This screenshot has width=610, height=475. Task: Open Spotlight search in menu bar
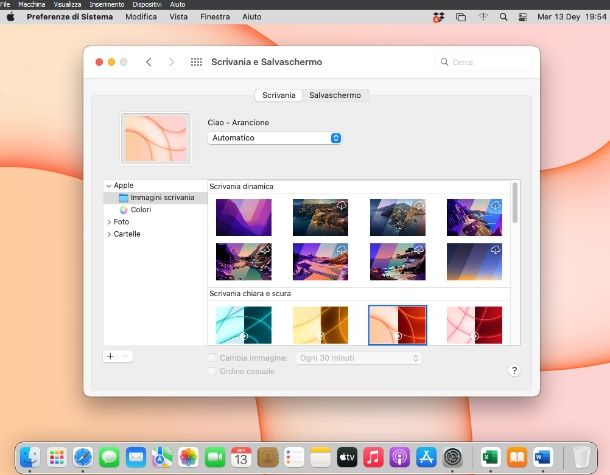click(503, 17)
